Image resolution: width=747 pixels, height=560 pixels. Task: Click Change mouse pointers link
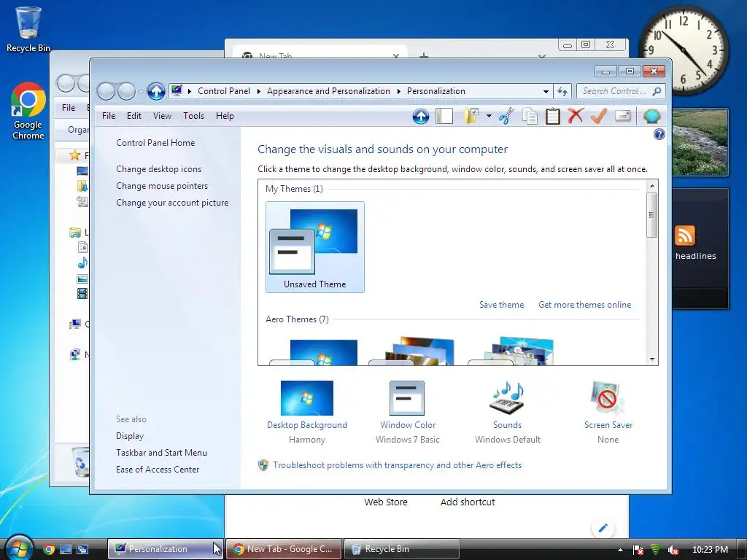[162, 186]
